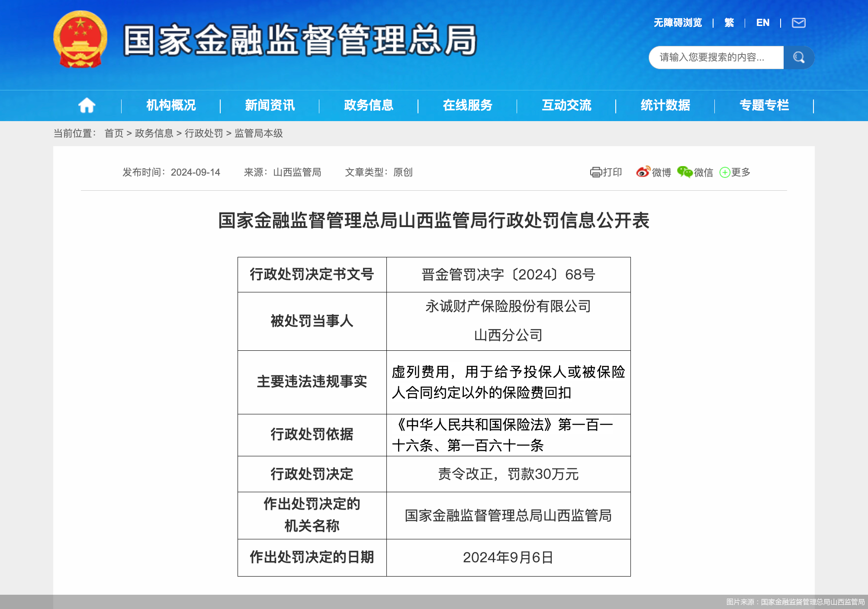Screen dimensions: 868x609
Task: Click the mail envelope icon
Action: pos(798,22)
